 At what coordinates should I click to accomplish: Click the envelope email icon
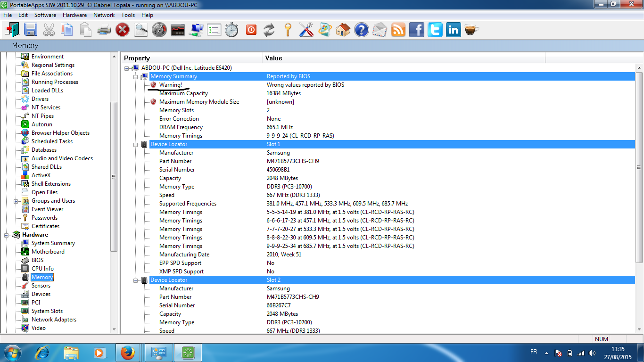(x=380, y=30)
